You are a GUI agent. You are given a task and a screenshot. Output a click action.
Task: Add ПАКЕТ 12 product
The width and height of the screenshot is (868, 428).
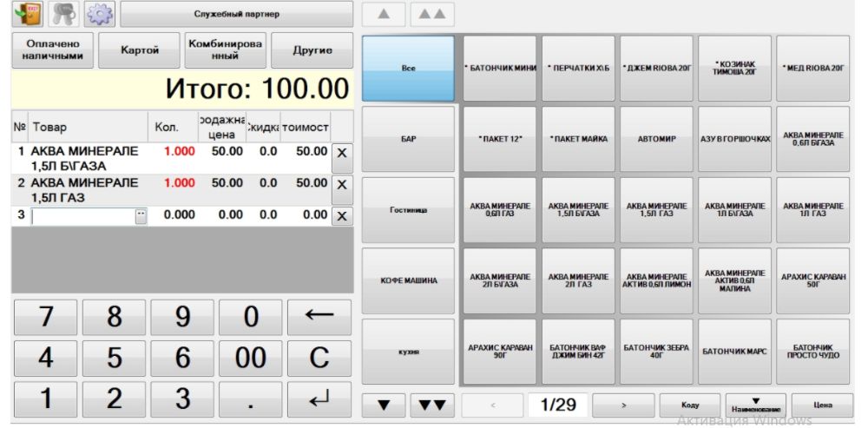click(500, 139)
